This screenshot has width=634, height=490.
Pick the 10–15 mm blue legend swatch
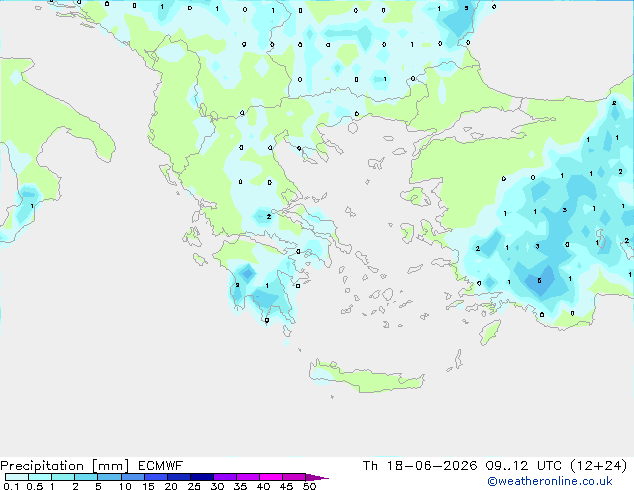click(x=133, y=477)
